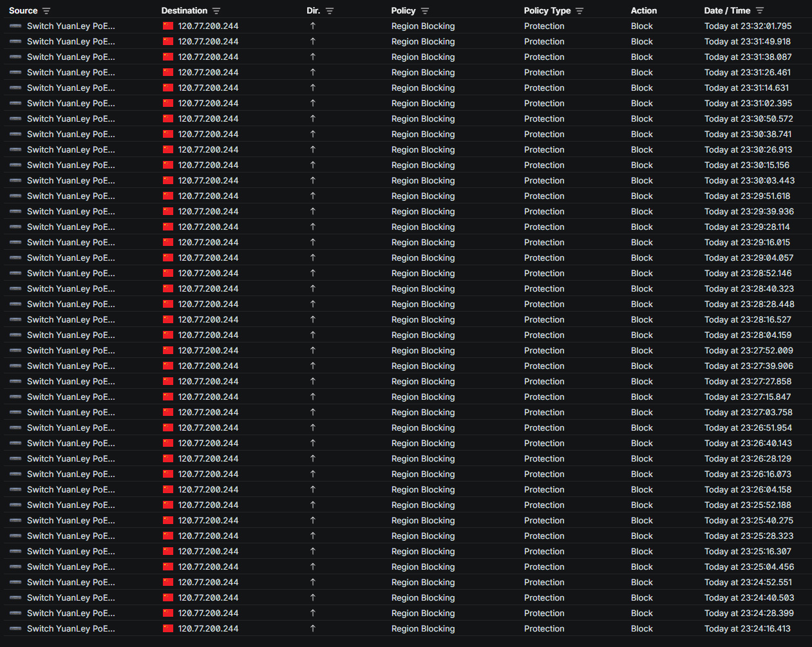Click the upward arrow in the 23:30:03.443 row

pyautogui.click(x=313, y=181)
